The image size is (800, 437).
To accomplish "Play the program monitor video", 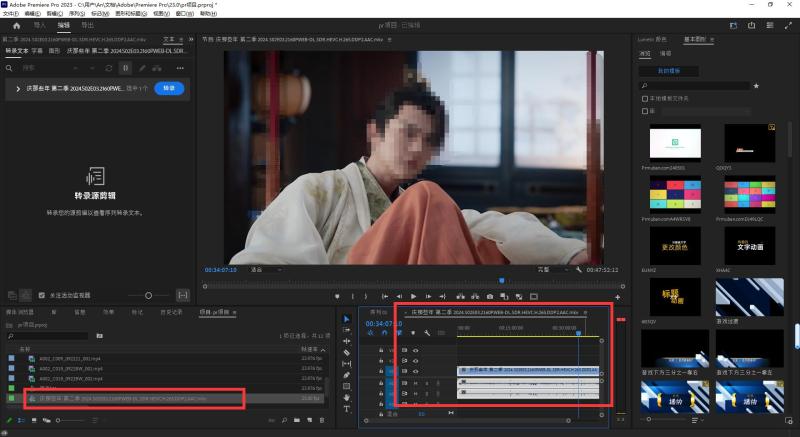I will (413, 296).
